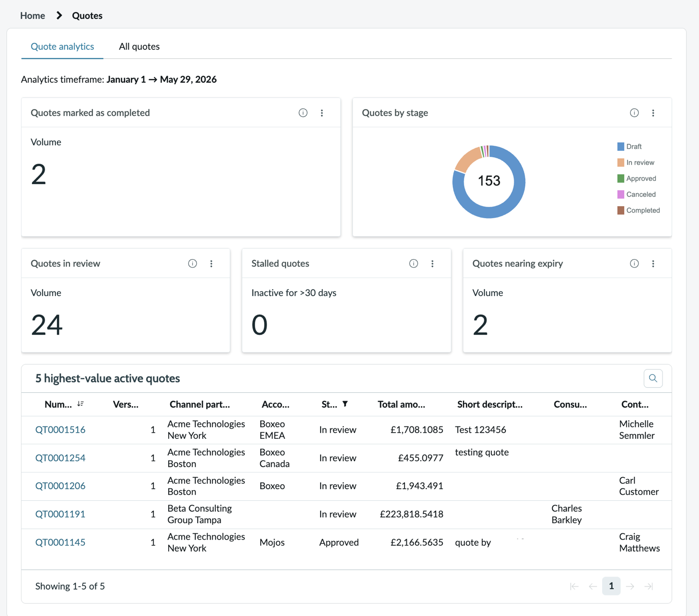Click Showing 1-5 of 5 text
Screen dimensions: 699x616
[70, 586]
